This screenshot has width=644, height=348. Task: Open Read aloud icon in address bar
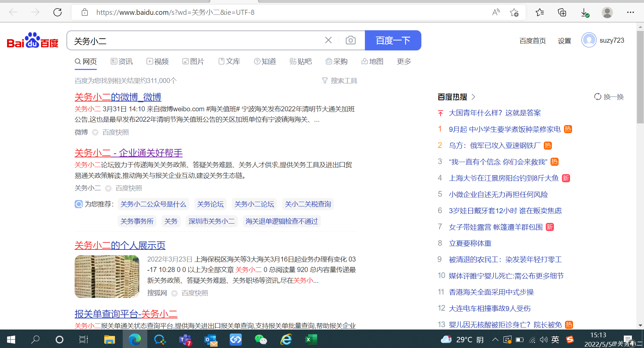[x=496, y=12]
